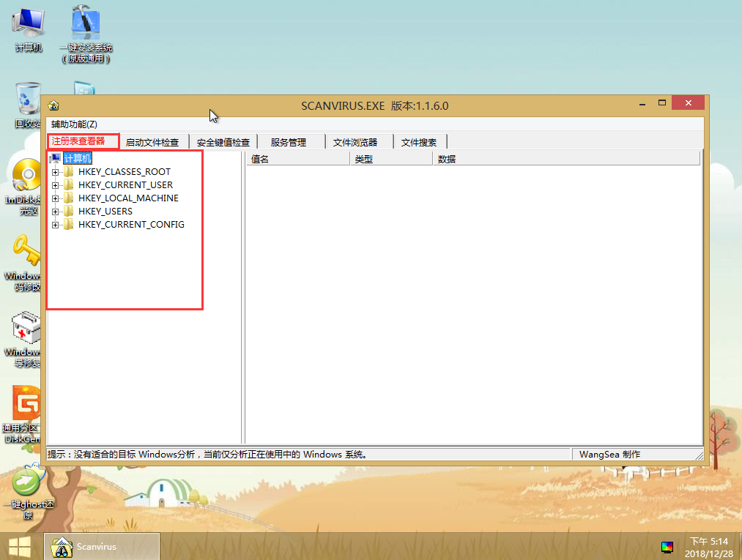
Task: Switch to the 启动文件检查 tab
Action: tap(152, 142)
